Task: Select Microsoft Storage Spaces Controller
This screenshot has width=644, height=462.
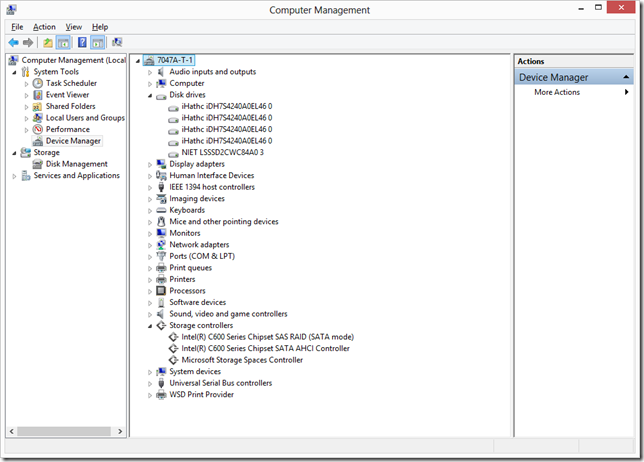Action: pyautogui.click(x=242, y=360)
